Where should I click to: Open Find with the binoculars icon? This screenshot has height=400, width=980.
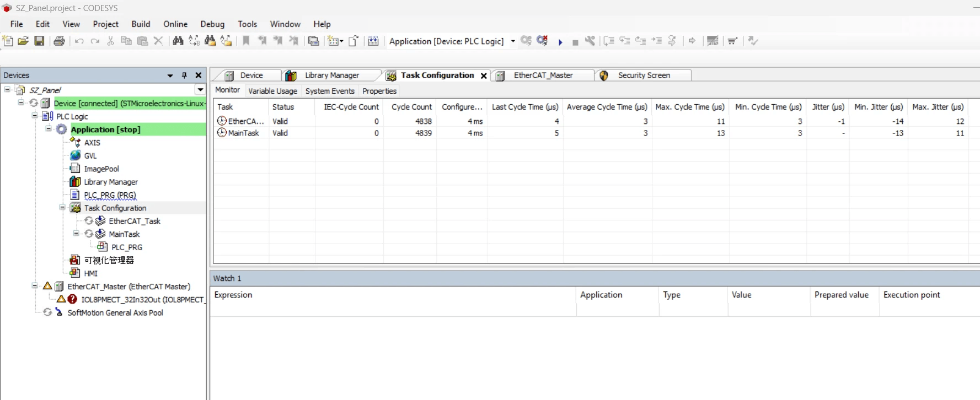click(x=178, y=41)
